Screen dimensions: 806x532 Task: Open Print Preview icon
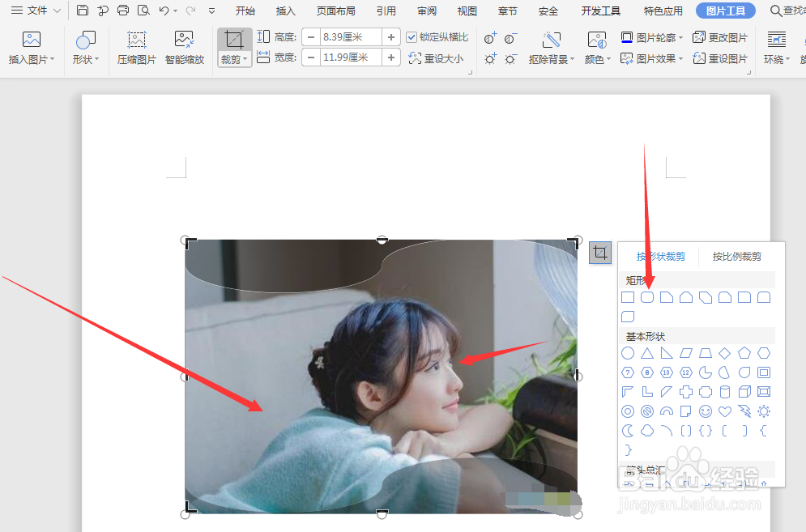pyautogui.click(x=143, y=11)
